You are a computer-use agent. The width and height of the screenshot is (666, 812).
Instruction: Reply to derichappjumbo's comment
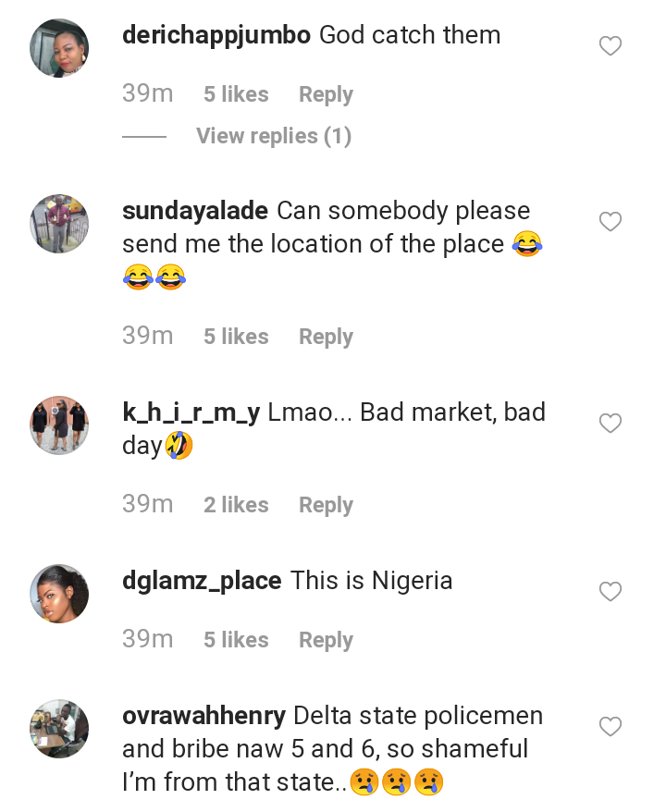326,94
